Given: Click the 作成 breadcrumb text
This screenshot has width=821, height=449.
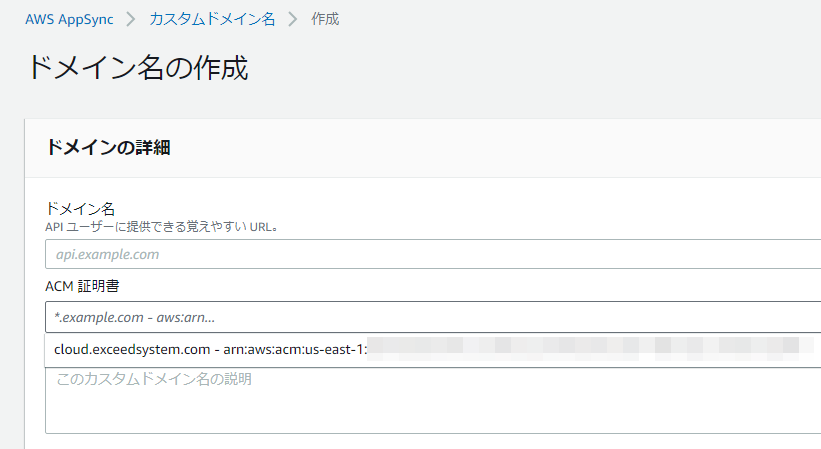Looking at the screenshot, I should point(325,19).
